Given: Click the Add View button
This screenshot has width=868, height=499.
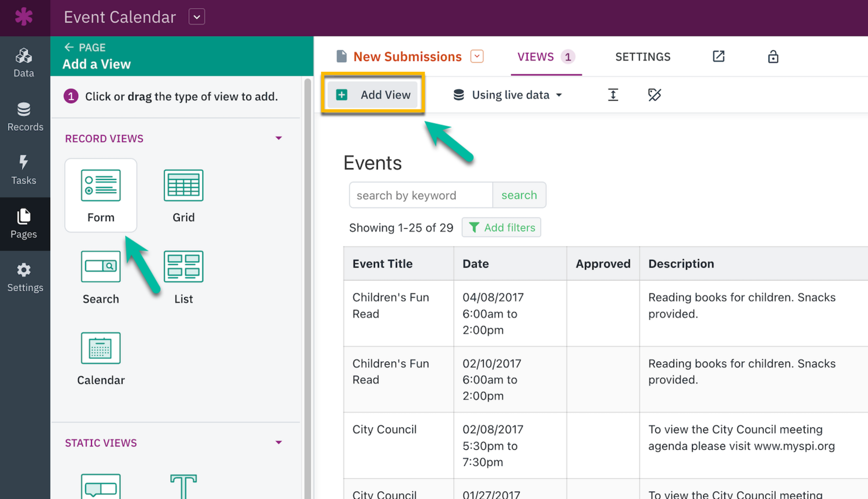Looking at the screenshot, I should pyautogui.click(x=373, y=94).
